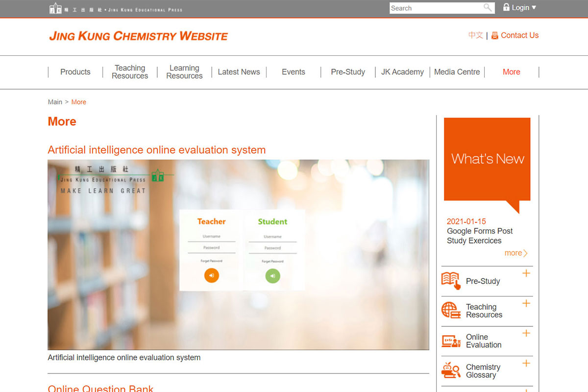
Task: Click the green Student login button
Action: [272, 276]
